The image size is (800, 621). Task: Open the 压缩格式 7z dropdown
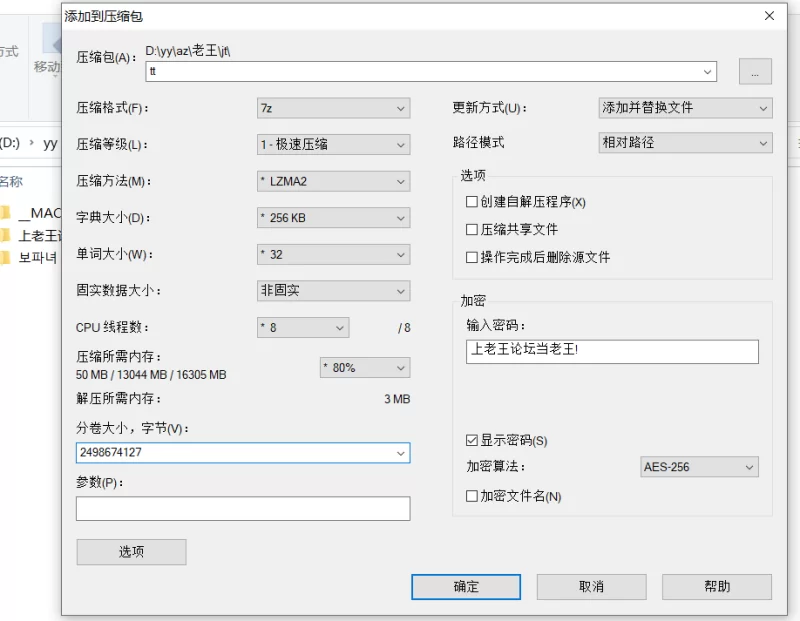tap(333, 108)
